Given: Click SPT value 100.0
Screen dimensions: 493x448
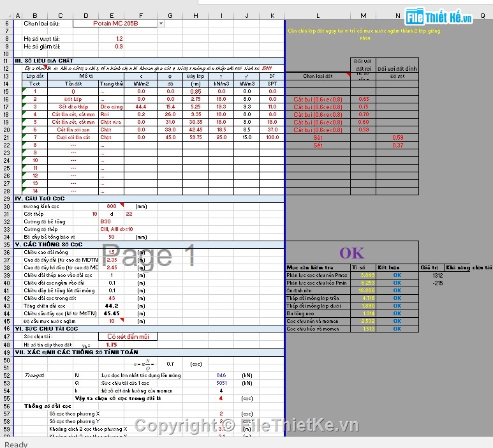Looking at the screenshot, I should (272, 137).
